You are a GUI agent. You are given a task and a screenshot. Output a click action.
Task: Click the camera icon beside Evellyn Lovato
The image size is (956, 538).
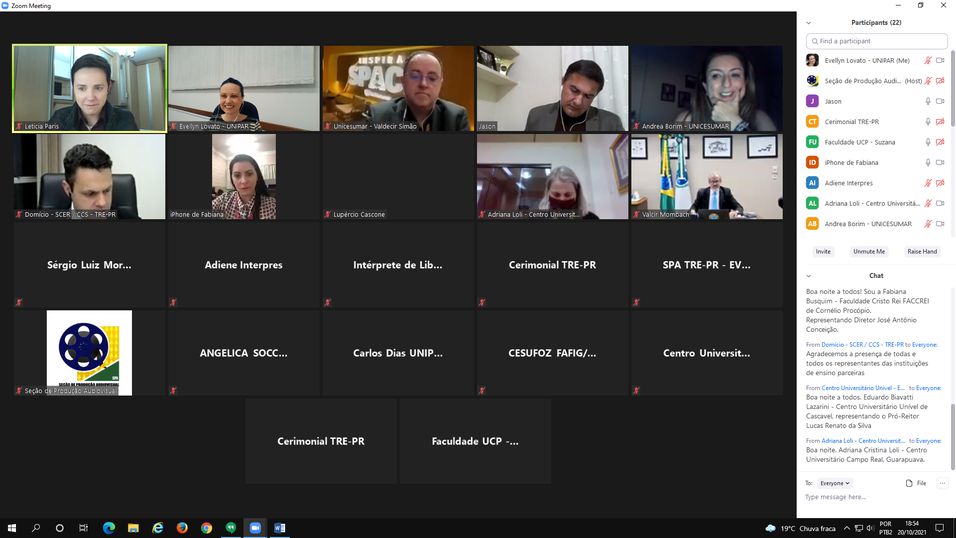940,60
